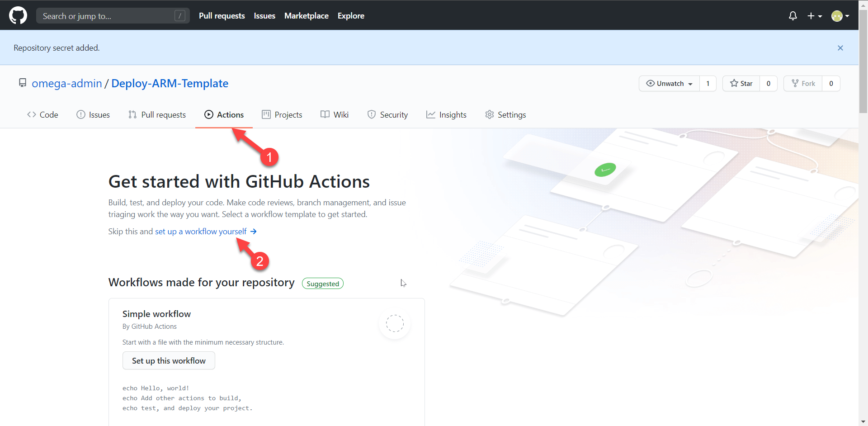The width and height of the screenshot is (868, 426).
Task: Open Pull requests in top navigation
Action: tap(222, 16)
